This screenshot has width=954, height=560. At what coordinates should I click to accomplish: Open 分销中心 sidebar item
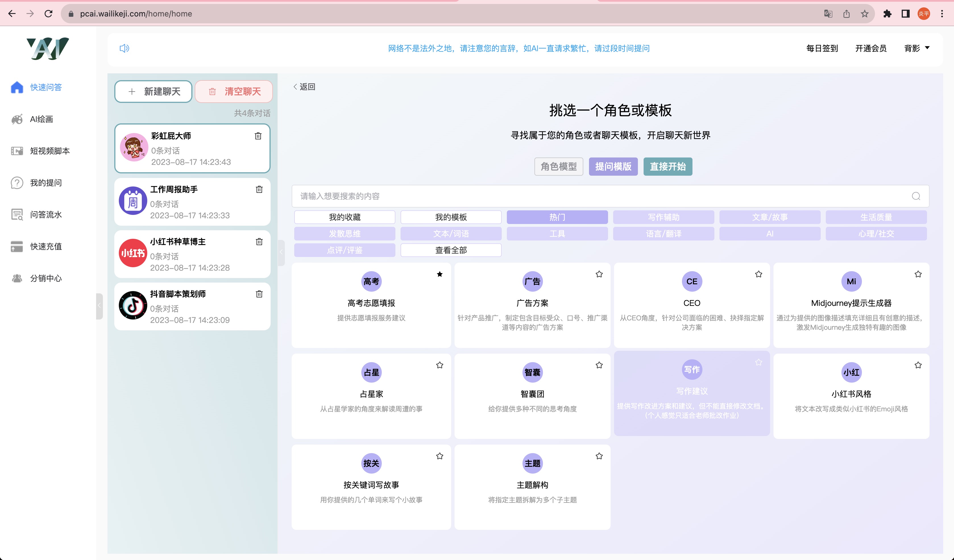pos(36,278)
